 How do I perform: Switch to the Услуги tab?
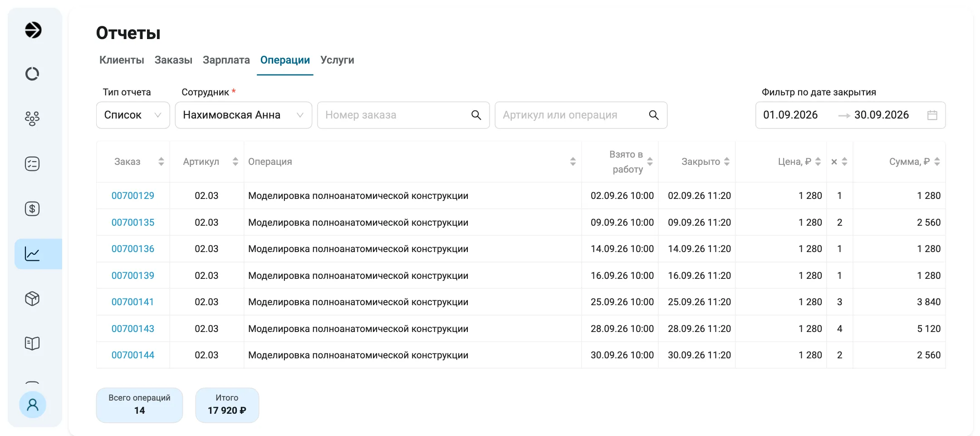[337, 60]
